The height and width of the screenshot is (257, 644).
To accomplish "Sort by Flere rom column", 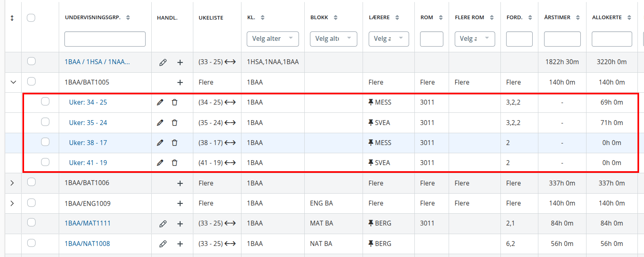I will tap(492, 18).
